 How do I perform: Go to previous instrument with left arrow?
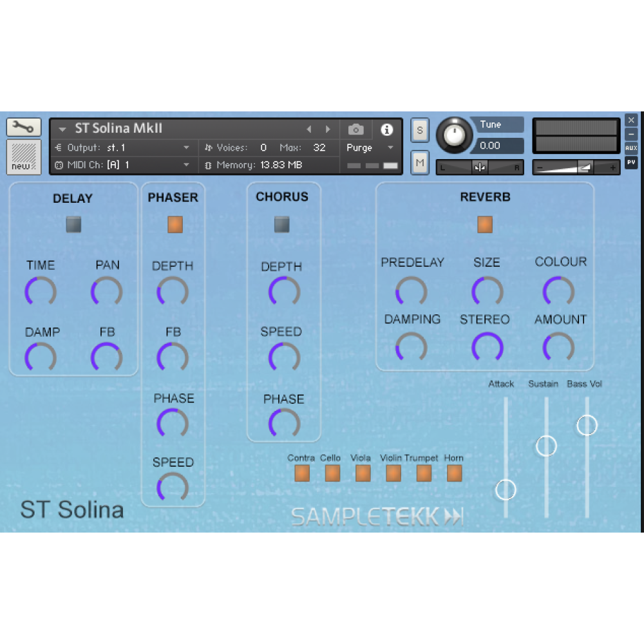[309, 129]
